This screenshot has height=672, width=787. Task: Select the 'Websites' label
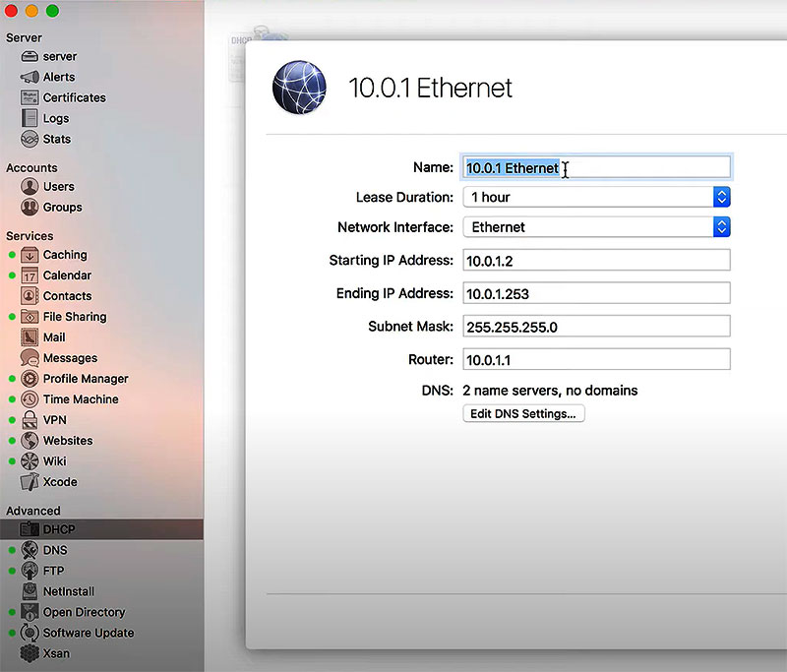coord(68,441)
